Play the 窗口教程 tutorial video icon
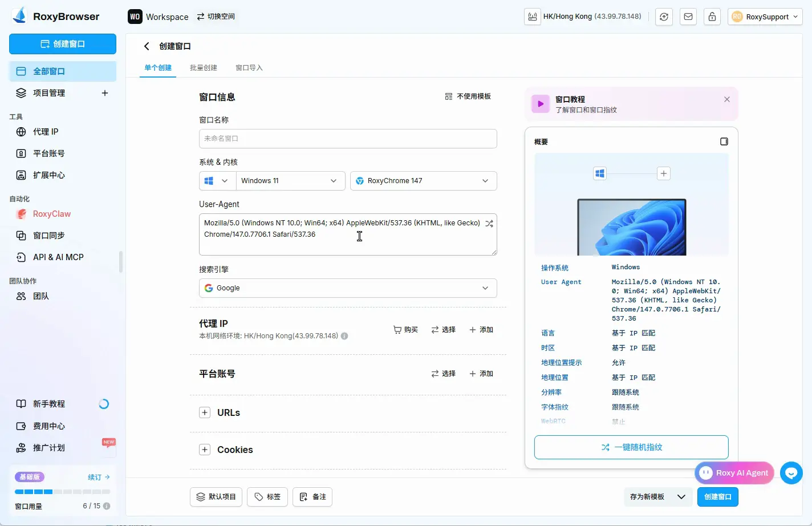This screenshot has height=526, width=812. [x=541, y=104]
